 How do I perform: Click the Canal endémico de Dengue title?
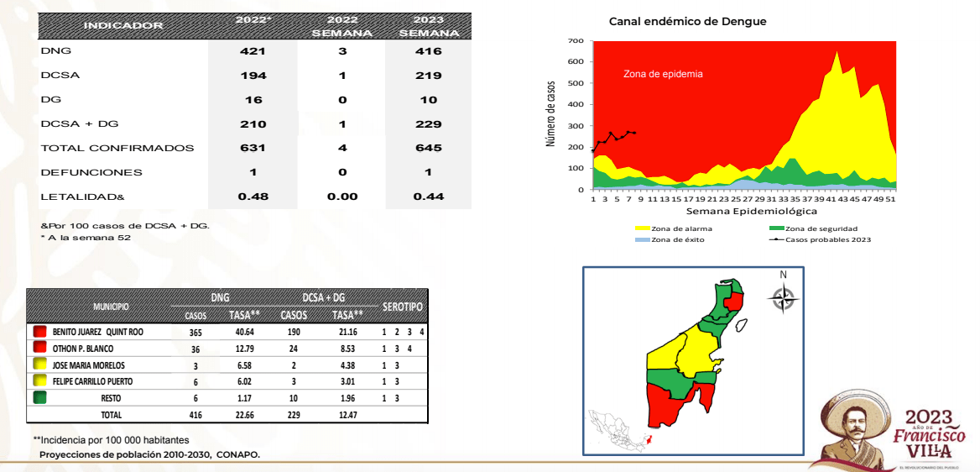[687, 21]
